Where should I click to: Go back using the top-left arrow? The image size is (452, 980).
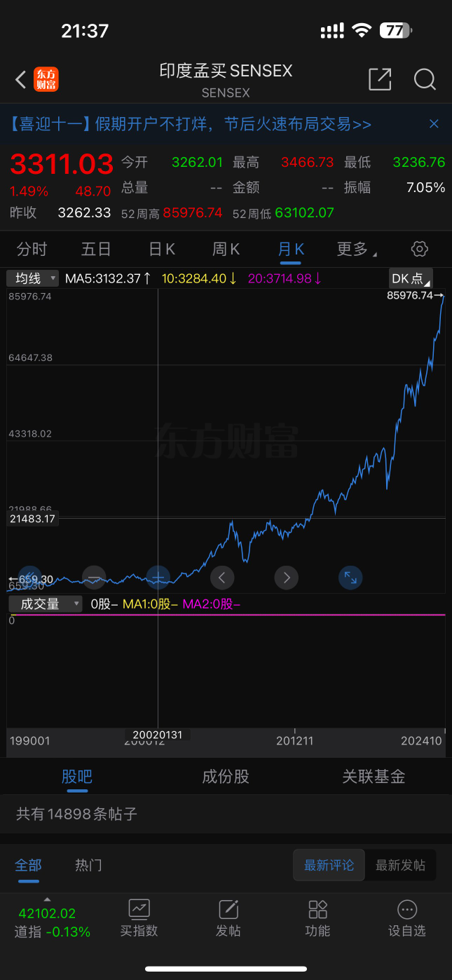[x=21, y=80]
